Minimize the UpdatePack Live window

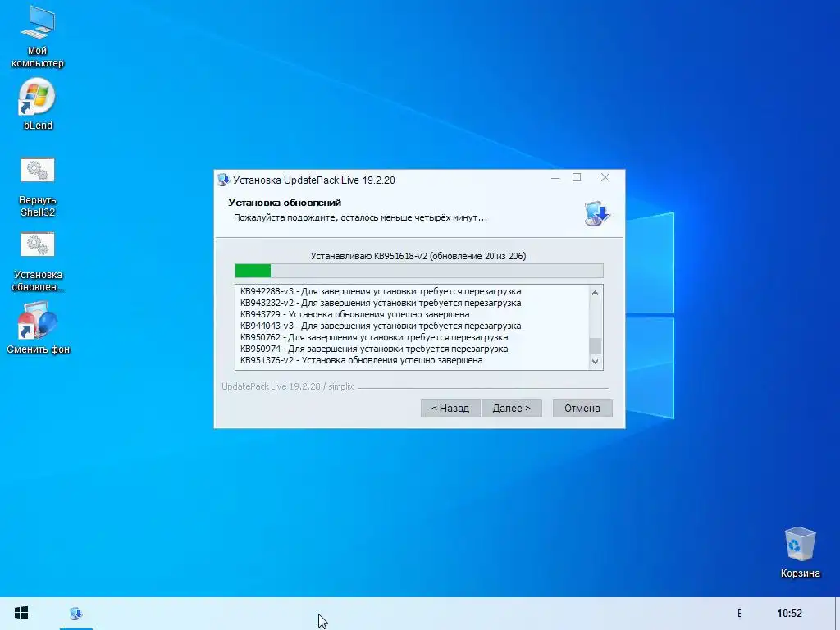pos(555,178)
